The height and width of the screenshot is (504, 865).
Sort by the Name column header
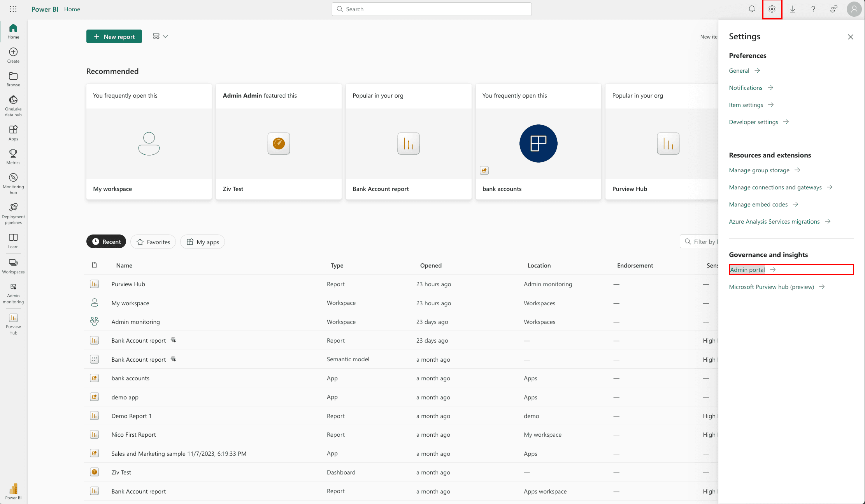pyautogui.click(x=124, y=265)
